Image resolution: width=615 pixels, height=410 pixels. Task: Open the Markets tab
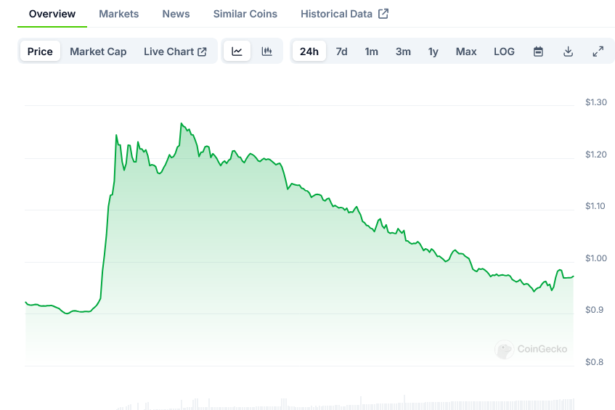pos(119,14)
